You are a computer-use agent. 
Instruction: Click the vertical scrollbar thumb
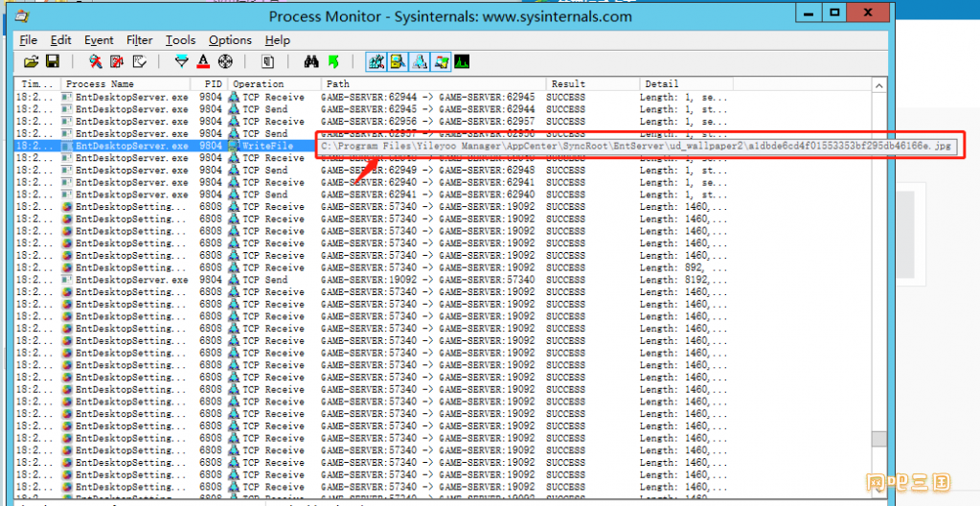[x=878, y=439]
